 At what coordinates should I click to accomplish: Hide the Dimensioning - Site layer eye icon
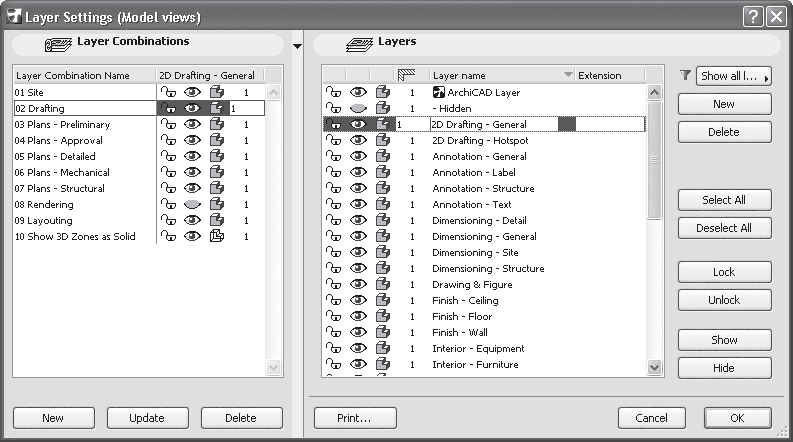[x=358, y=252]
